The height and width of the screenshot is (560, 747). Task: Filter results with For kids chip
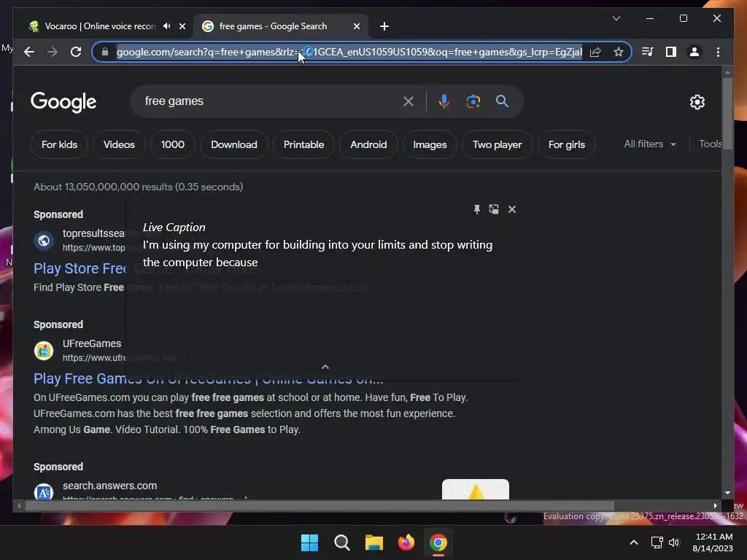coord(59,144)
